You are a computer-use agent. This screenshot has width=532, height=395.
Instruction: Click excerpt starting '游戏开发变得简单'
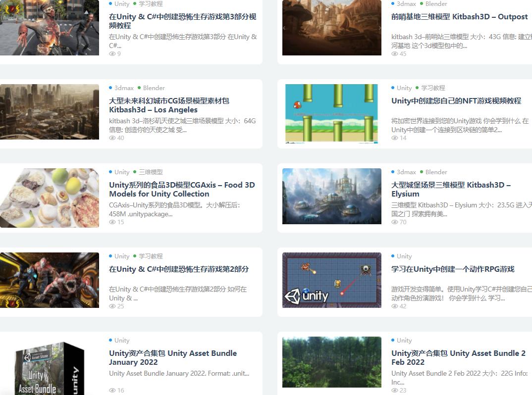[462, 294]
